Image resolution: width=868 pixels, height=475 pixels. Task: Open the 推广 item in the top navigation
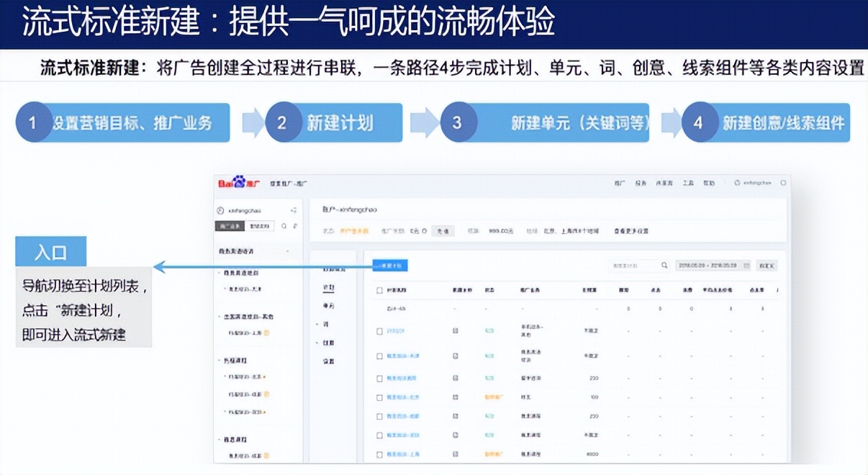click(620, 184)
